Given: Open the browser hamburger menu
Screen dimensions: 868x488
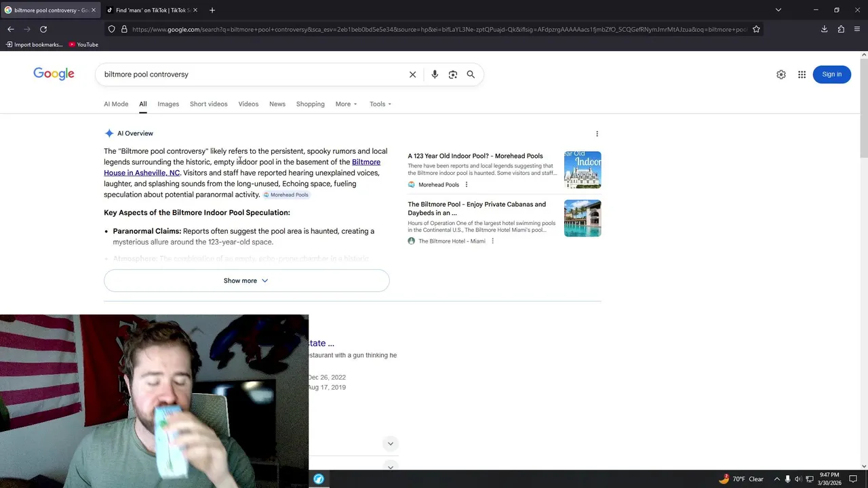Looking at the screenshot, I should pos(857,29).
